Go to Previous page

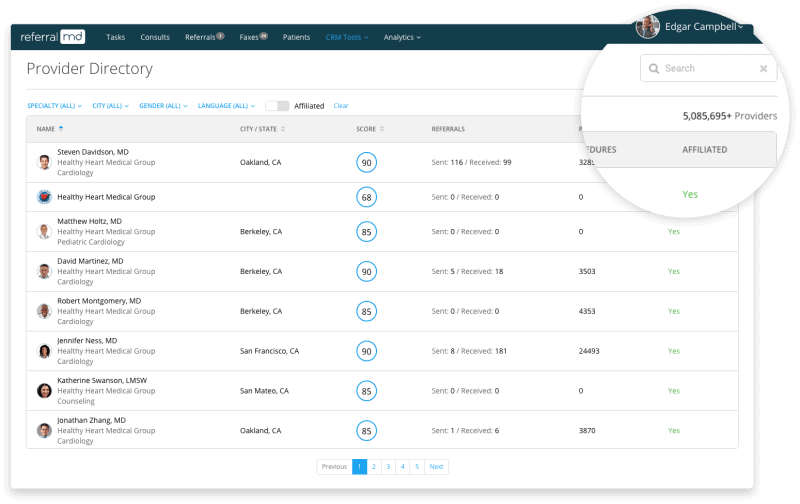(334, 466)
